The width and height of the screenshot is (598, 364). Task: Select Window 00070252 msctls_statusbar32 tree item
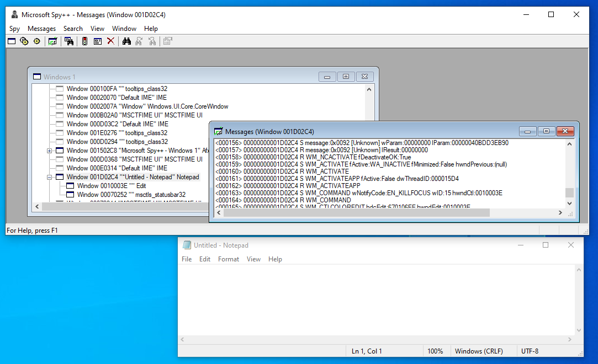pos(131,195)
